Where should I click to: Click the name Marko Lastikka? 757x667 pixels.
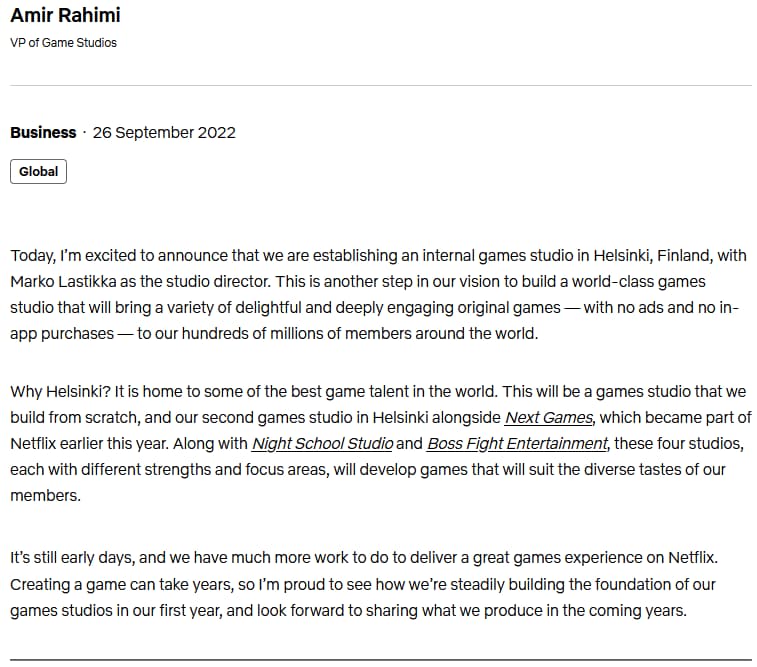pyautogui.click(x=63, y=281)
